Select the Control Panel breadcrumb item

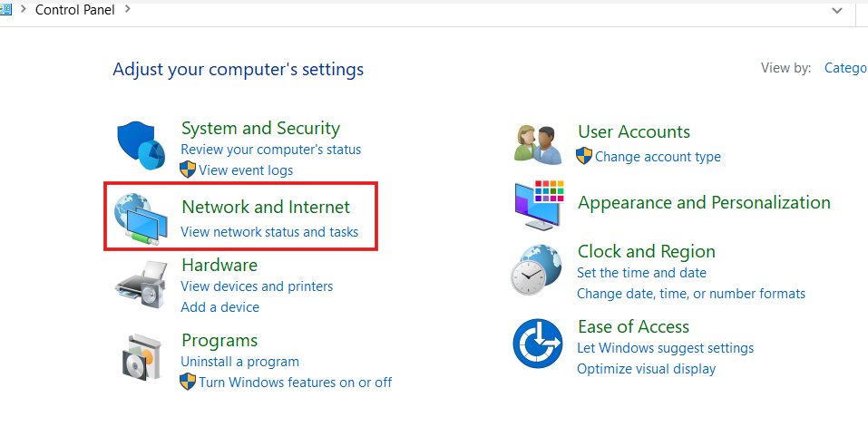(75, 10)
